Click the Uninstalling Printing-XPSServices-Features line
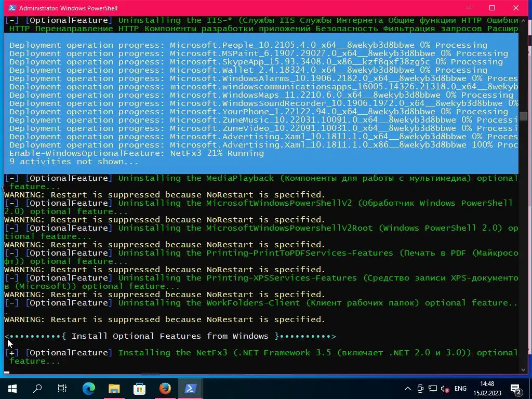 (x=261, y=282)
